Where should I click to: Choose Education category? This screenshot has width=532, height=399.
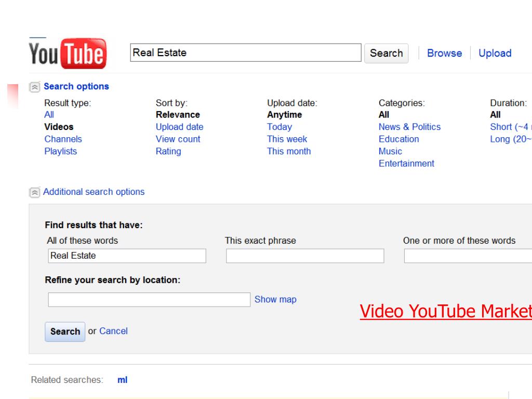[399, 139]
